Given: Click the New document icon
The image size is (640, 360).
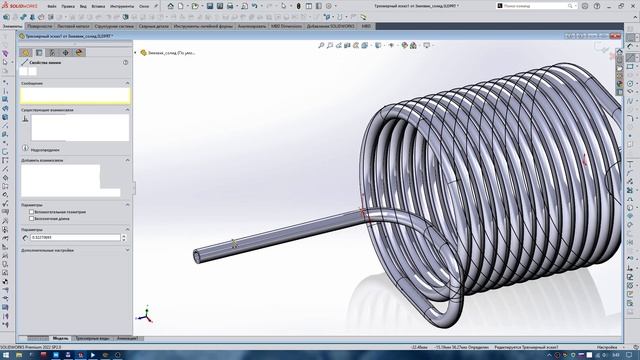Looking at the screenshot, I should 180,6.
